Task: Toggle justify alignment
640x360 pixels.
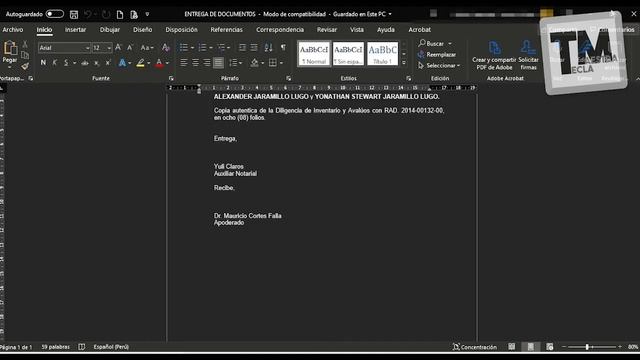Action: coord(218,63)
